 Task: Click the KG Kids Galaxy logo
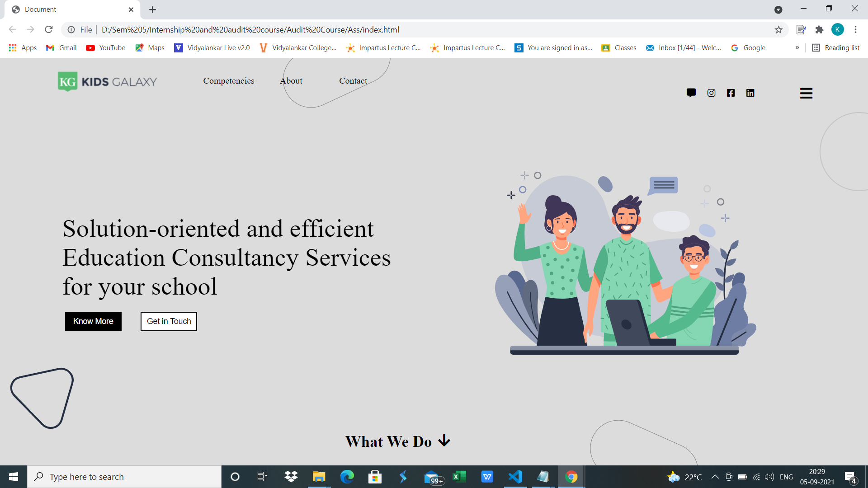(107, 81)
